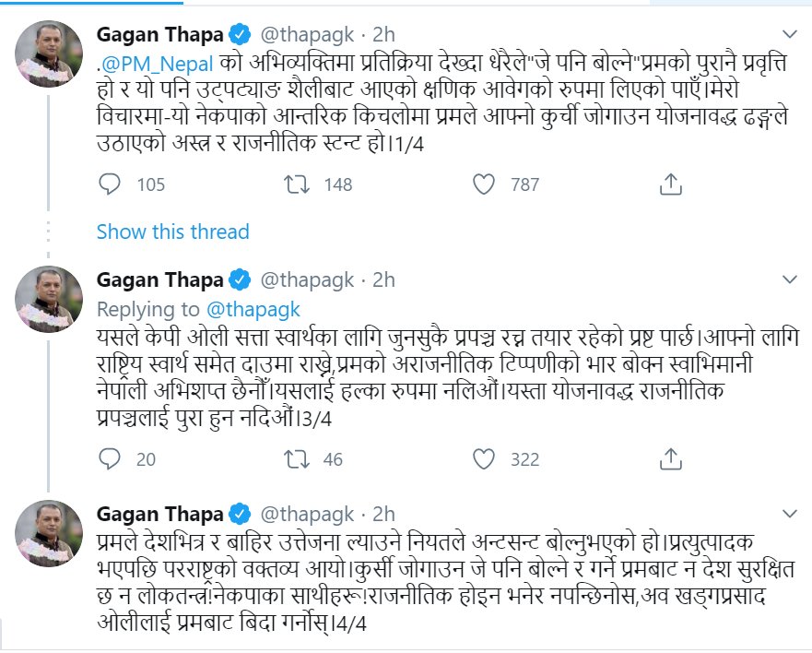
Task: Reply to the first tweet with 105 replies
Action: pos(110,184)
